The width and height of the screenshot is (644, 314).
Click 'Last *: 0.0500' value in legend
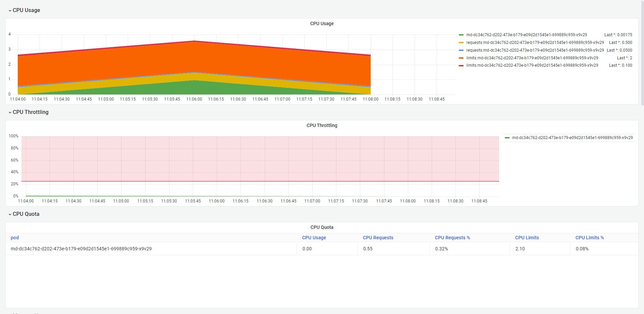619,50
